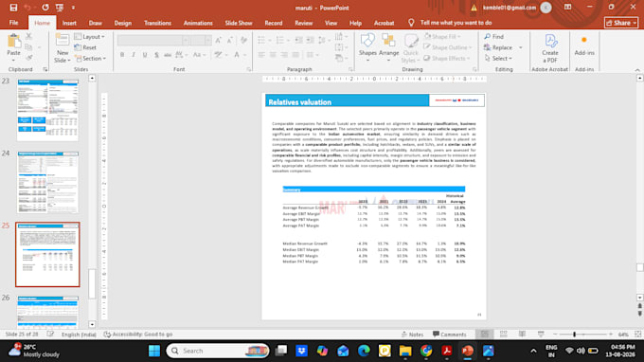Expand the Layout dropdown
The image size is (644, 362).
click(x=90, y=37)
